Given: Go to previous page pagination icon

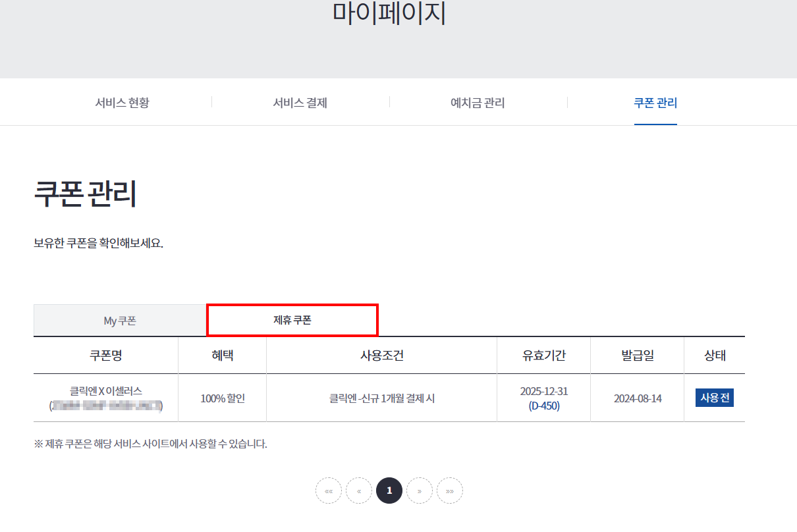Looking at the screenshot, I should coord(359,491).
